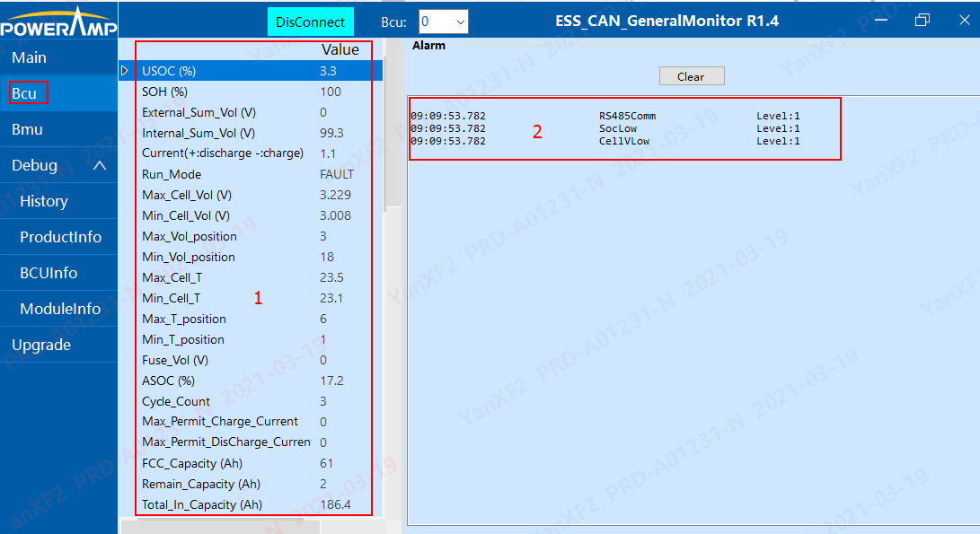Viewport: 980px width, 534px height.
Task: Select the Min_Cell_Vol (V) row
Action: pyautogui.click(x=251, y=215)
